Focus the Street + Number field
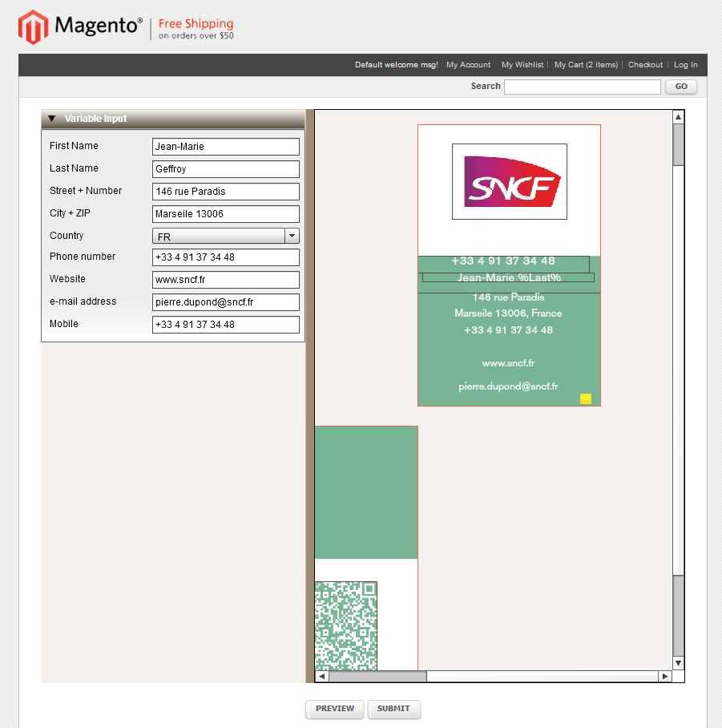Screen dimensions: 722x728 click(225, 192)
